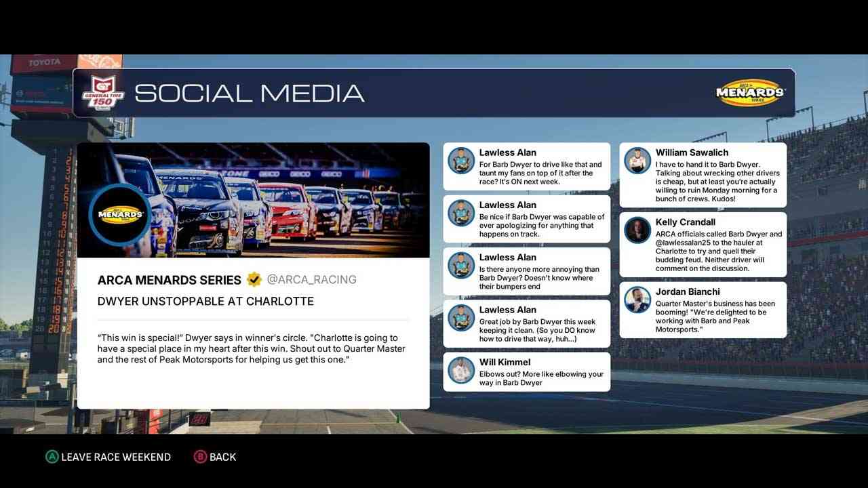
Task: Open William Sawalich's profile avatar
Action: tap(637, 161)
